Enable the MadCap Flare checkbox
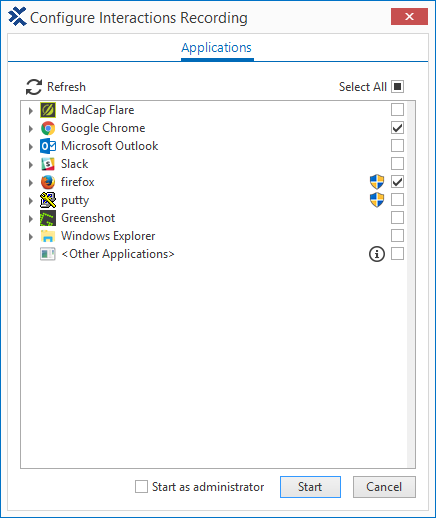 [397, 110]
